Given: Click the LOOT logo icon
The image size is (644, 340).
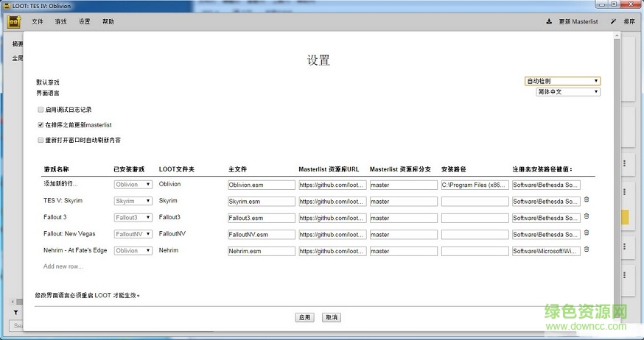Looking at the screenshot, I should pyautogui.click(x=14, y=22).
